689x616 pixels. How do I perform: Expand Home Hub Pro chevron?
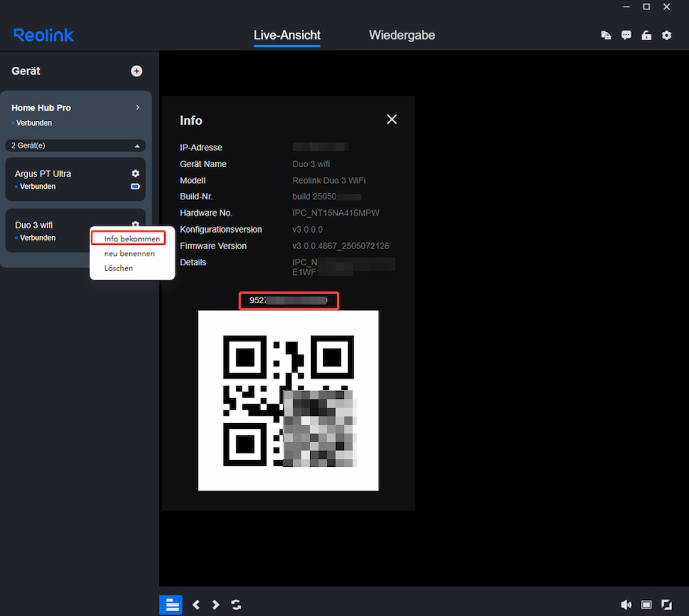138,108
